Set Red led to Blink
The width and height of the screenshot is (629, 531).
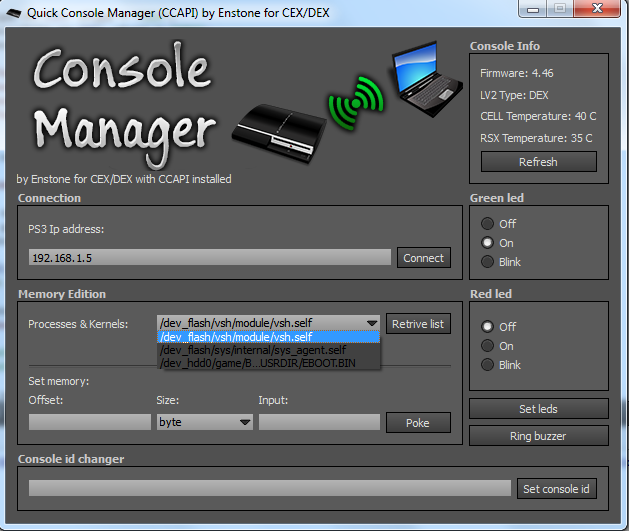tap(487, 365)
